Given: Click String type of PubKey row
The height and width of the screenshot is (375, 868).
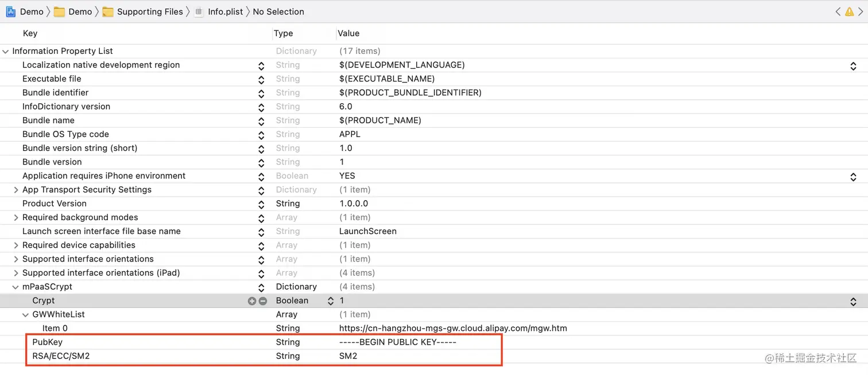Looking at the screenshot, I should coord(288,342).
